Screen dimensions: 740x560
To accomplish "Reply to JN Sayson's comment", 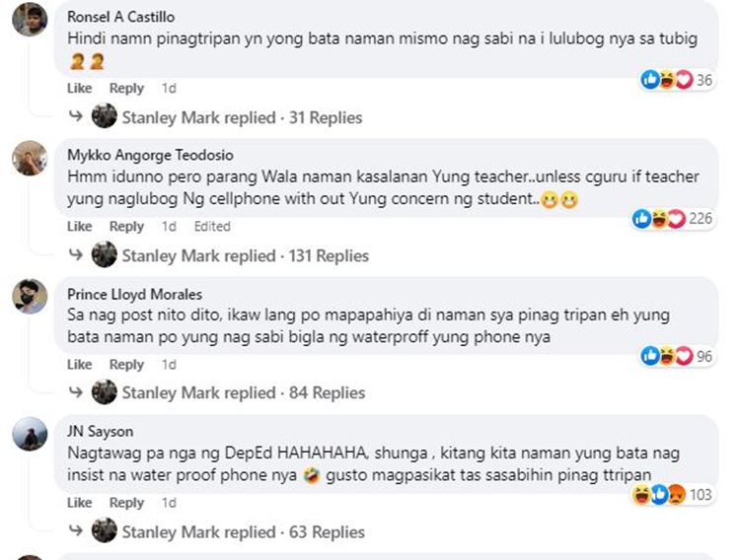I will tap(126, 503).
